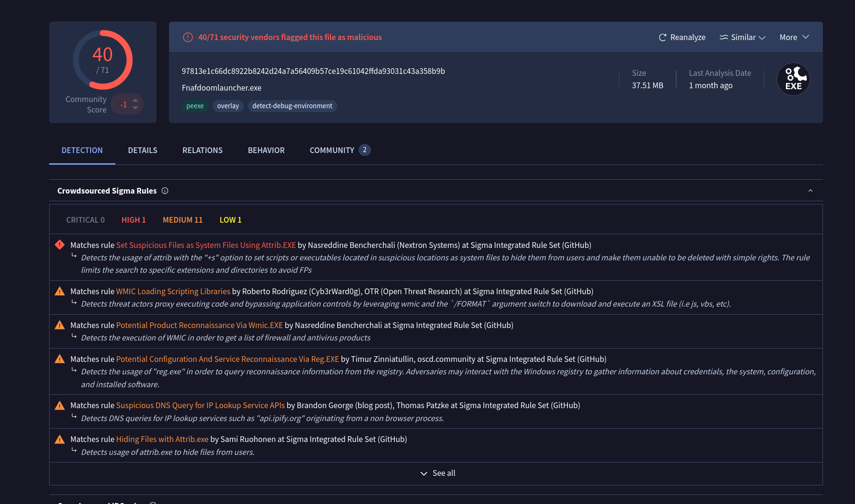855x504 pixels.
Task: Select the file hash 97813e1c66dc… text
Action: (x=313, y=71)
